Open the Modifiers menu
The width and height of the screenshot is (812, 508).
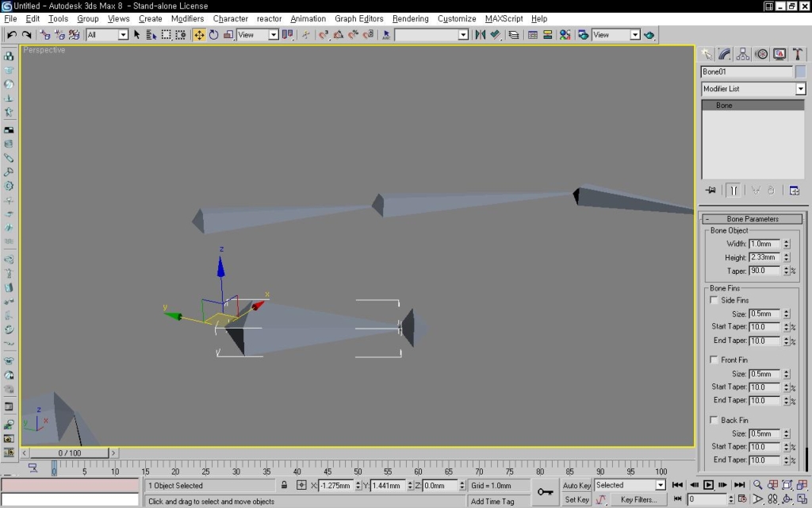(x=187, y=19)
